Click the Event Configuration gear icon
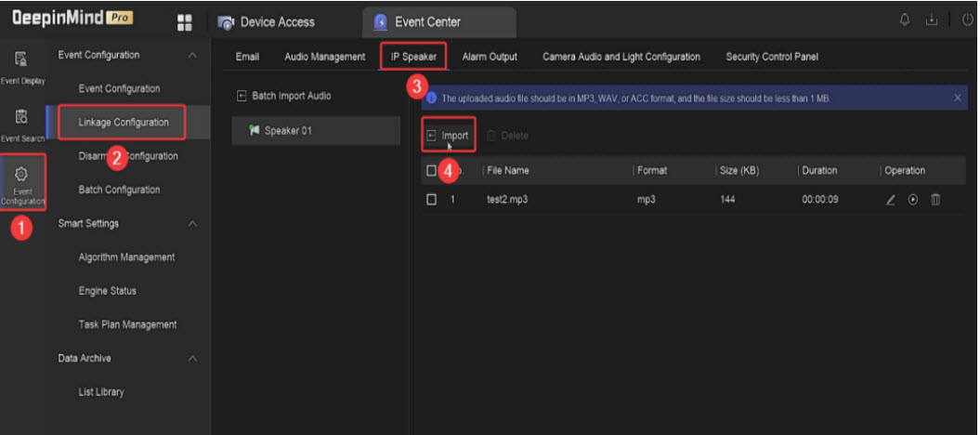The height and width of the screenshot is (435, 980). coord(21,178)
